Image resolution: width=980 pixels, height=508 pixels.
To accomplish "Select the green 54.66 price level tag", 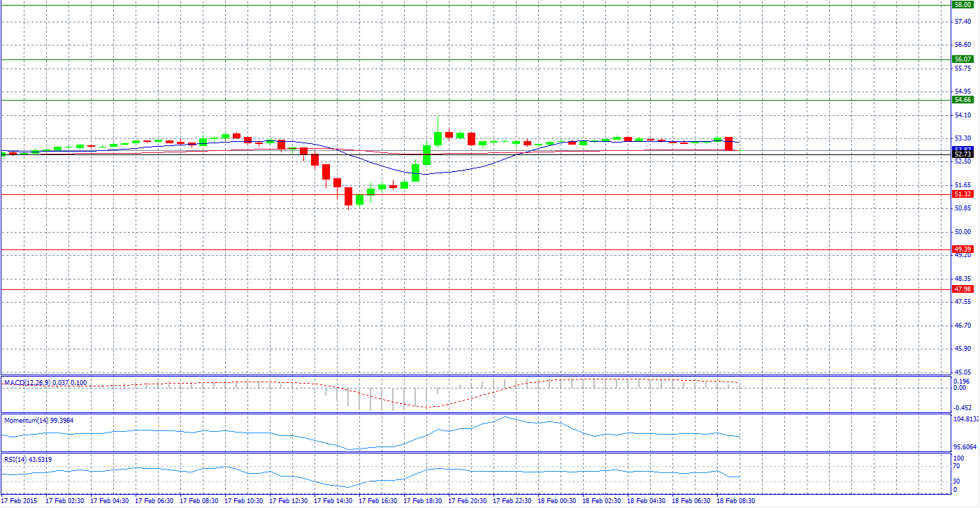I will (x=963, y=100).
